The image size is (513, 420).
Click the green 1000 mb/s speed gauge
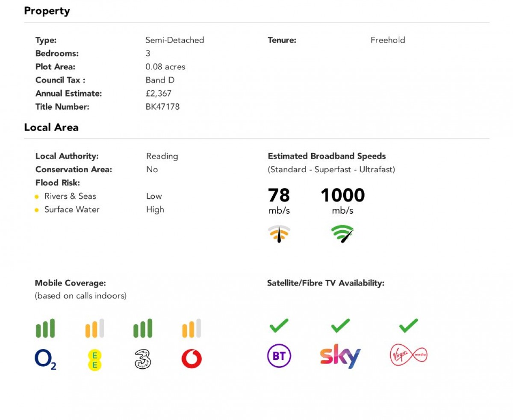[342, 234]
